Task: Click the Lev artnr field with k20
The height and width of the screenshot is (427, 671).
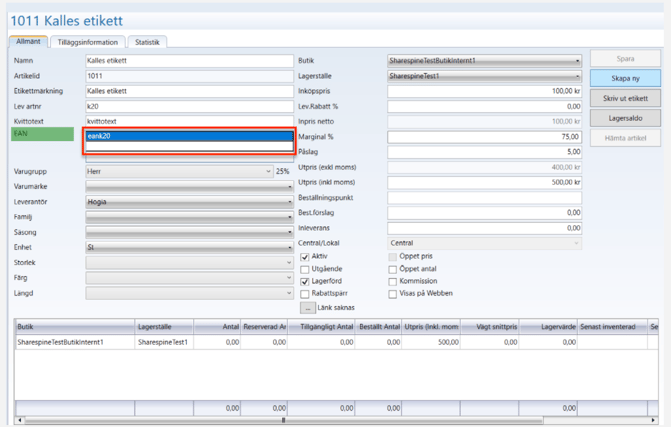Action: coord(189,107)
